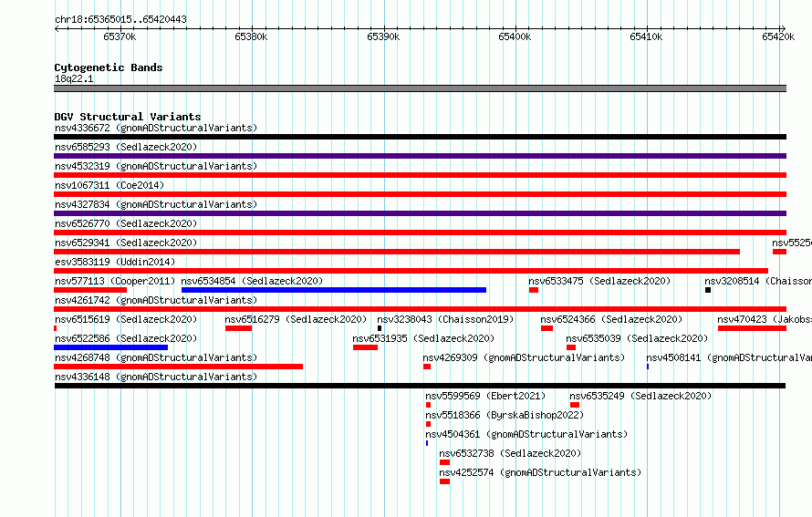Click the small red bar under nsv6533475
The width and height of the screenshot is (812, 517).
point(534,290)
